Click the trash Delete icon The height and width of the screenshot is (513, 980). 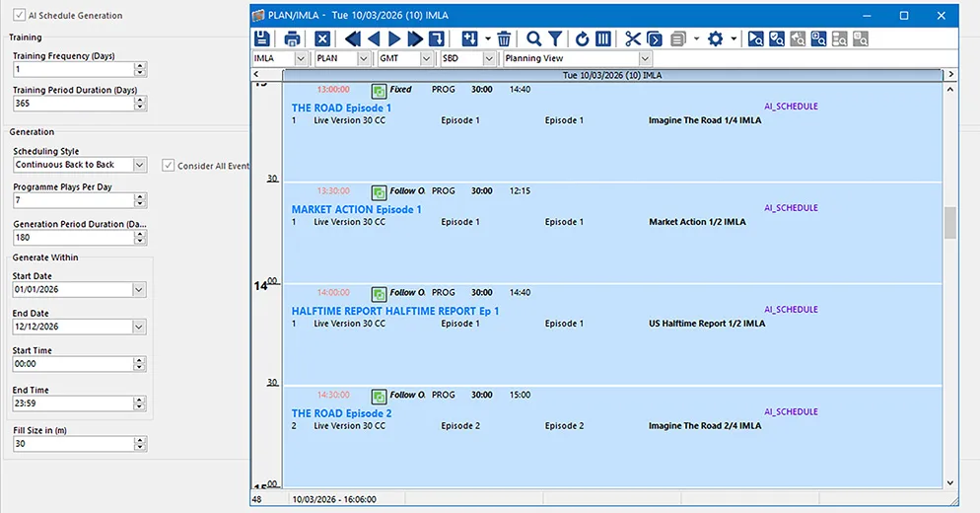point(504,38)
